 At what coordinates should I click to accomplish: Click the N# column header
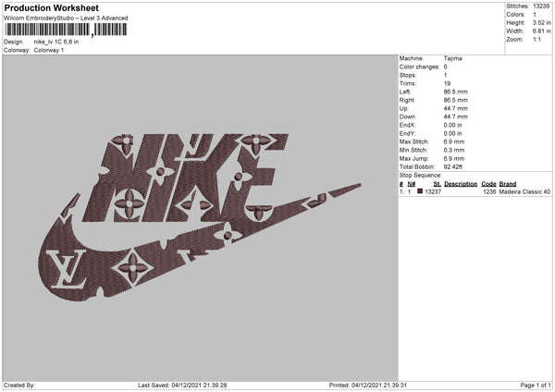tap(412, 184)
